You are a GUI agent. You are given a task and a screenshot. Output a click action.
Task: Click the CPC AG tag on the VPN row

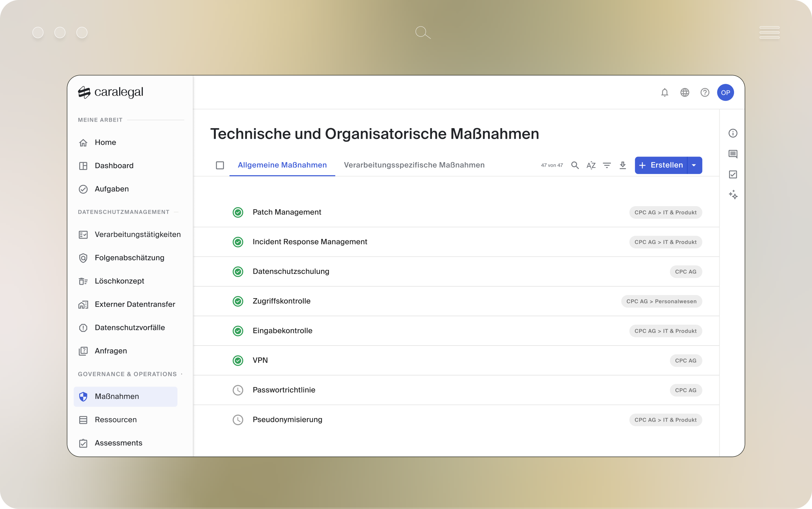click(x=686, y=360)
